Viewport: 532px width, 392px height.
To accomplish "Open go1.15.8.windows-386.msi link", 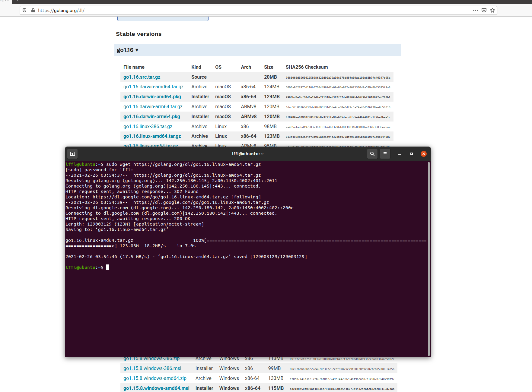I will pyautogui.click(x=152, y=368).
